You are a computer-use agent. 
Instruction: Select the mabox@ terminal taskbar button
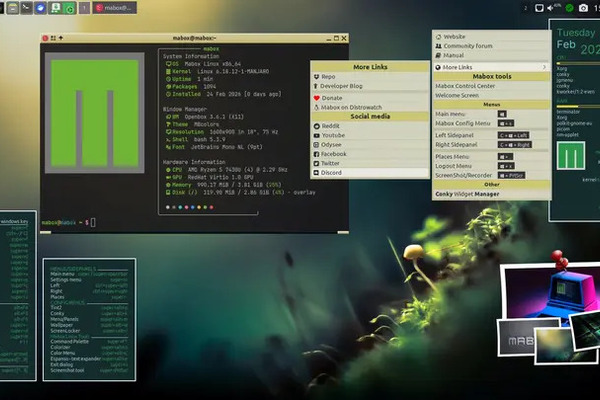coord(114,8)
